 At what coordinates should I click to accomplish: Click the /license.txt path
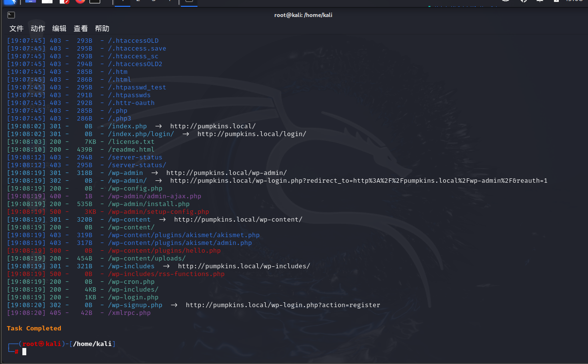[131, 142]
